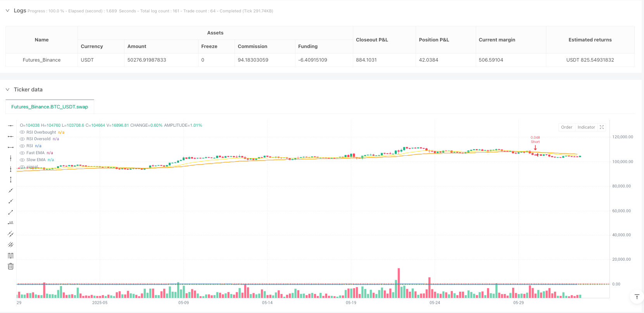
Task: Click the 2025-05 date axis label
Action: pyautogui.click(x=100, y=303)
